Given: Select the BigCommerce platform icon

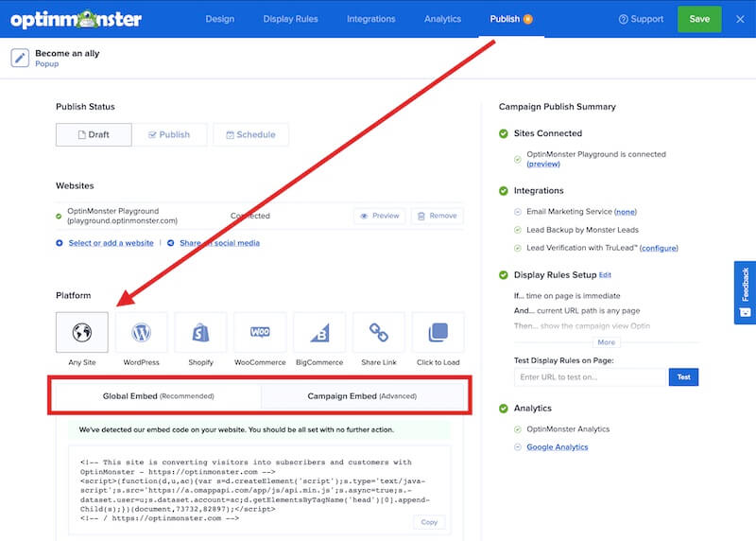Looking at the screenshot, I should point(319,332).
